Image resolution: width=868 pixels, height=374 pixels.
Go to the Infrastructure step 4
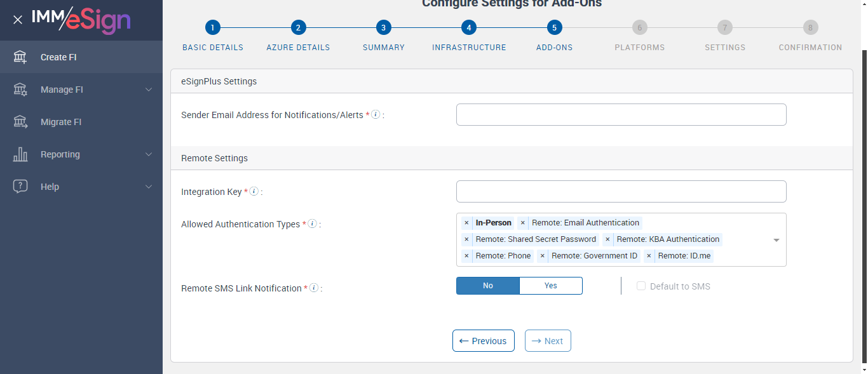[468, 28]
